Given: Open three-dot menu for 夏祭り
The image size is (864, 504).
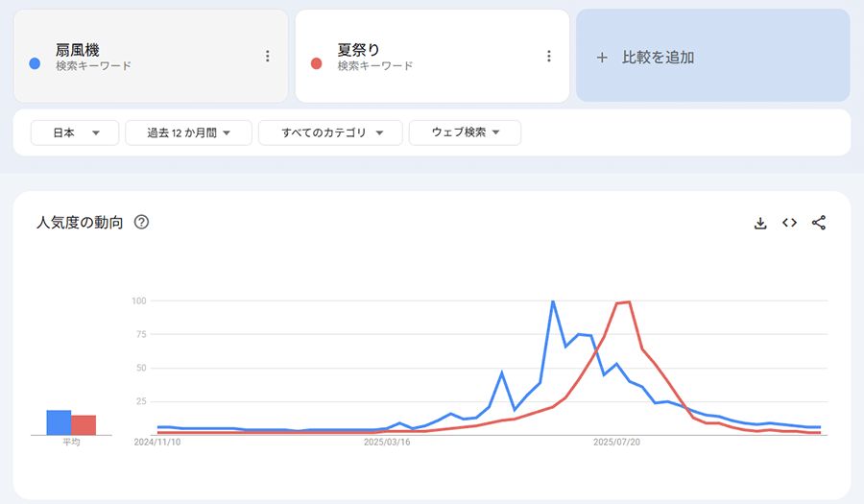Looking at the screenshot, I should (x=549, y=57).
